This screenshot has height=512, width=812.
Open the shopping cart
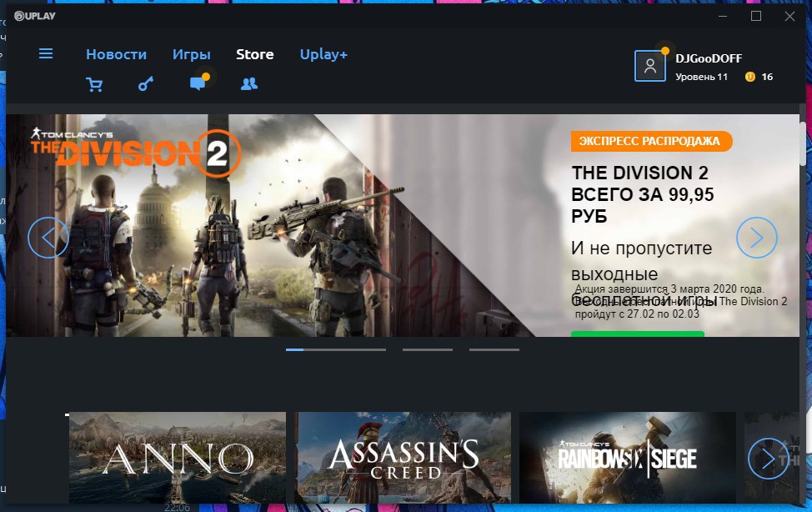click(94, 84)
